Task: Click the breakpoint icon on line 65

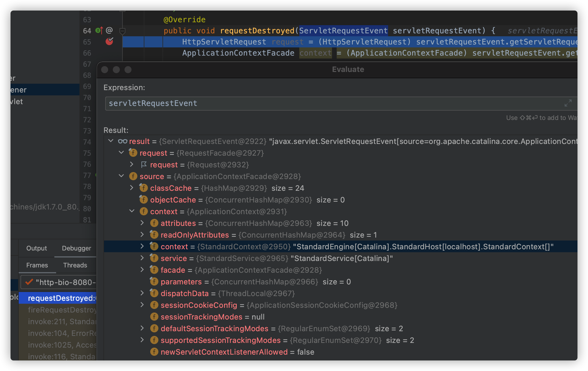Action: tap(109, 42)
